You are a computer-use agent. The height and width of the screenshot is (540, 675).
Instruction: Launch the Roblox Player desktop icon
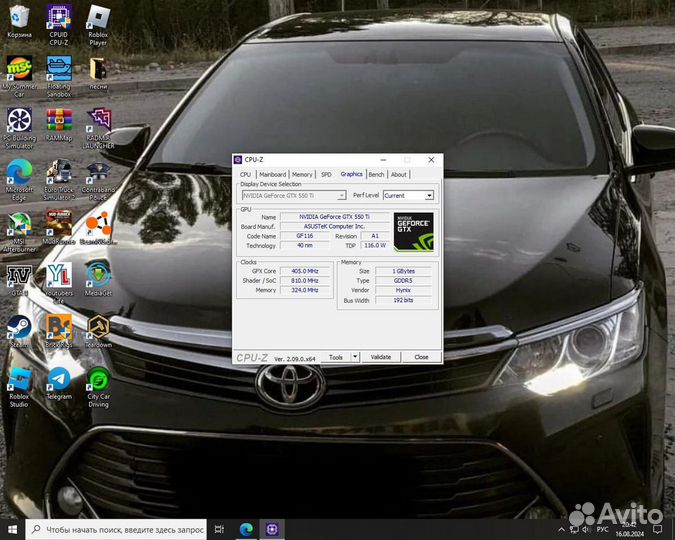(x=98, y=19)
